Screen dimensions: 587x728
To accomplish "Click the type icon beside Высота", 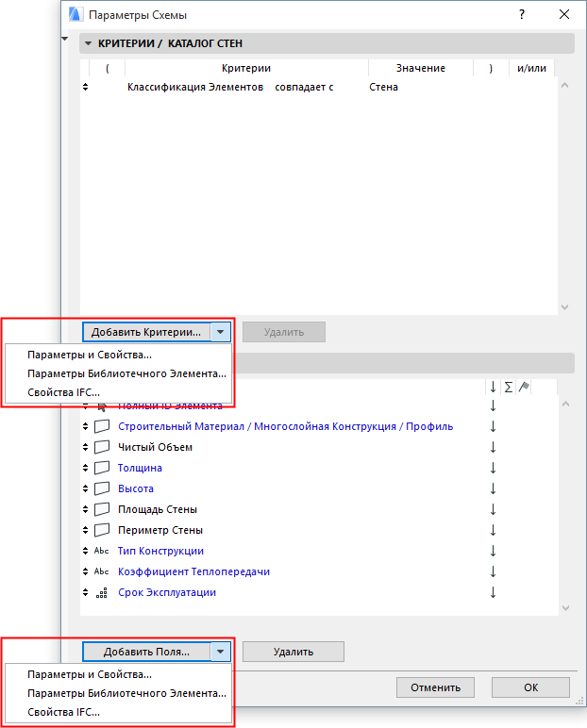I will 102,488.
